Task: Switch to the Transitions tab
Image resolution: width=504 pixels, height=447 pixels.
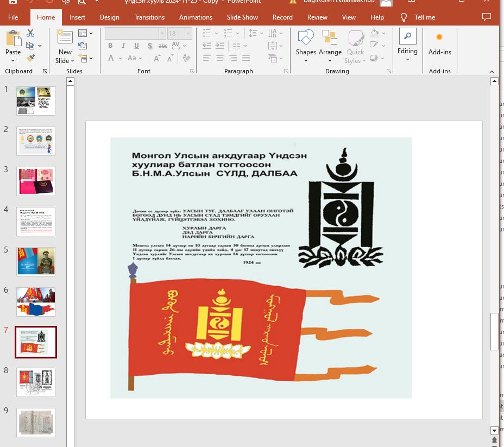Action: point(149,17)
